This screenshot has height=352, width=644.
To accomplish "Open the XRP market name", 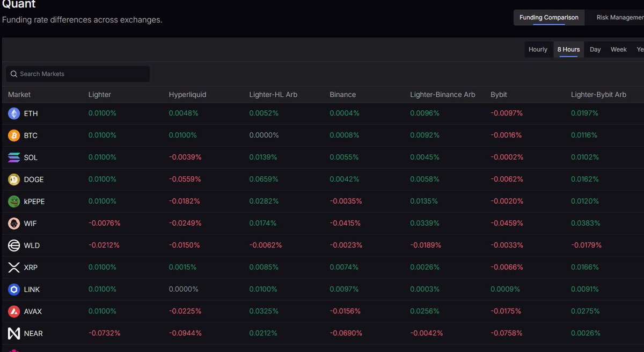I will point(31,268).
